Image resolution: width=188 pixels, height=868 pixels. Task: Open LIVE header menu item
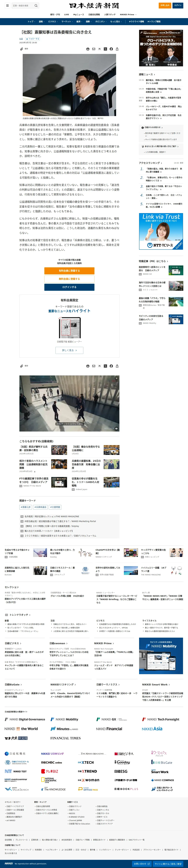(x=66, y=14)
